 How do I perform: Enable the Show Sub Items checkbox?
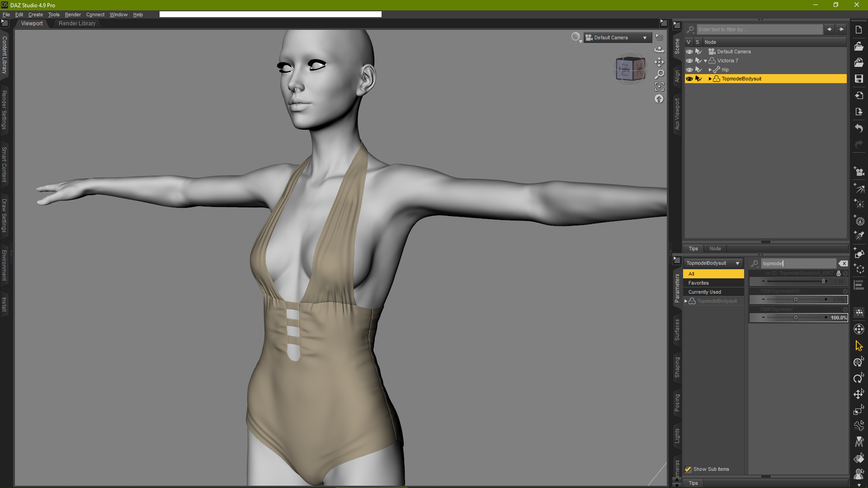689,469
